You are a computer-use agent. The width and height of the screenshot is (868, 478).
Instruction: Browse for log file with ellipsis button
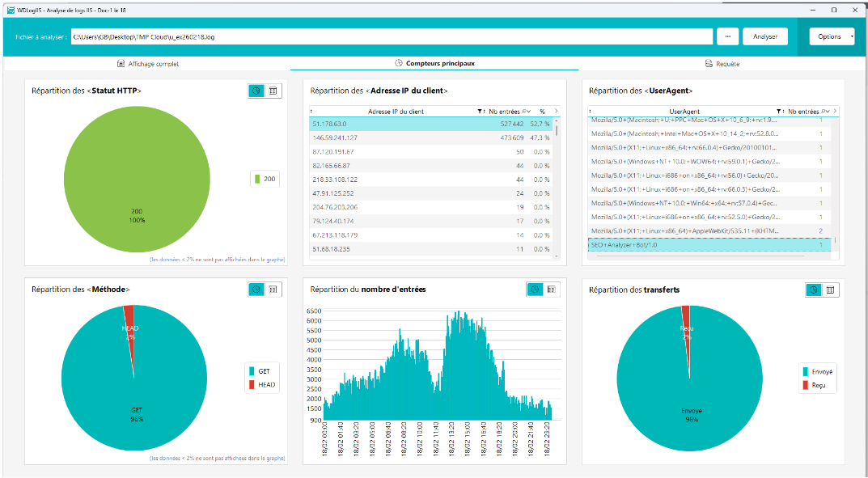[727, 36]
